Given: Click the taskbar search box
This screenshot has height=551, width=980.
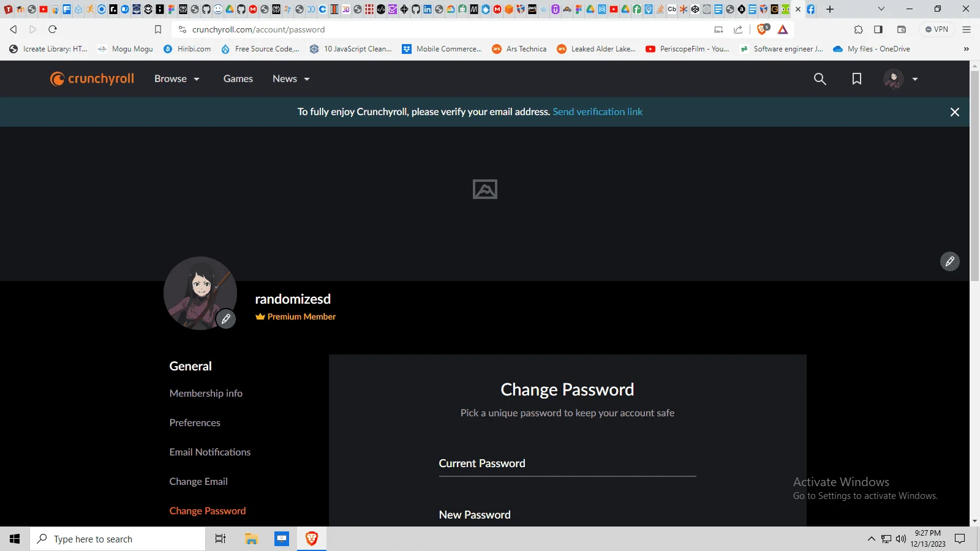Looking at the screenshot, I should tap(118, 539).
